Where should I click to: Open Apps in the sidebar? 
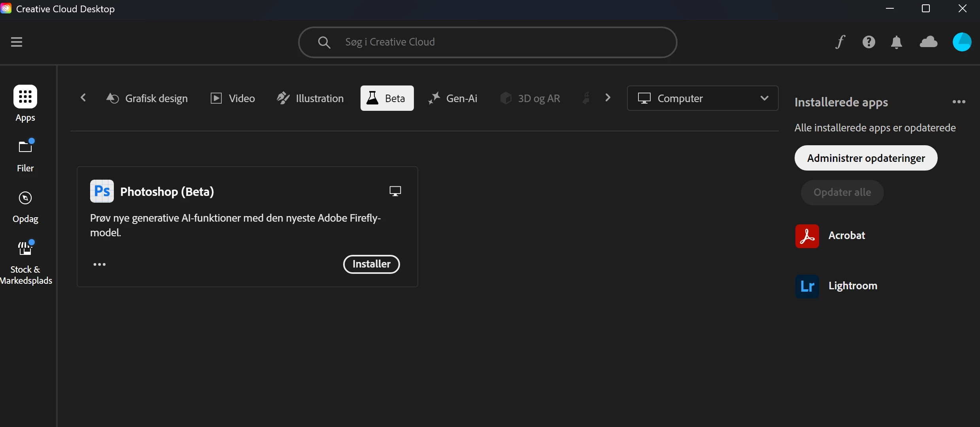[x=25, y=104]
